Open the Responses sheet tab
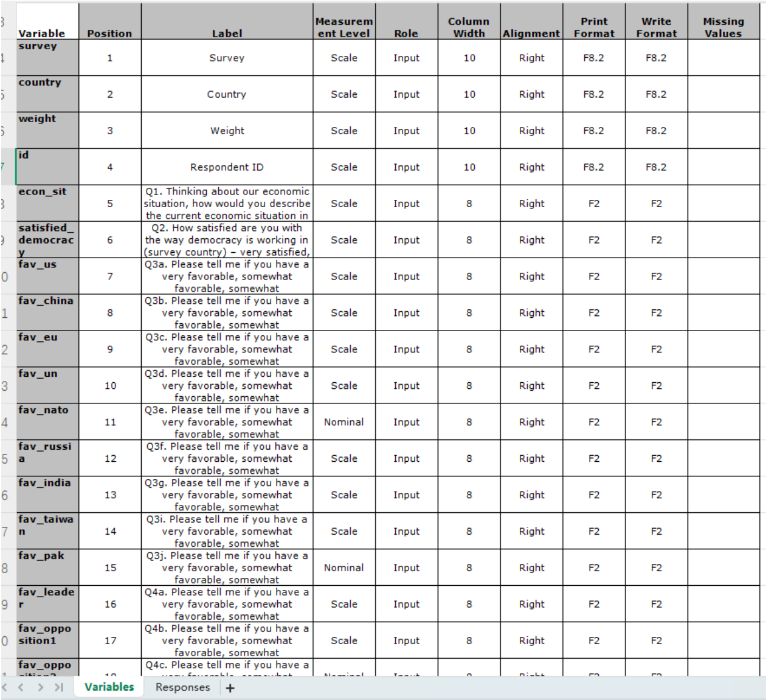Viewport: 766px width, 700px height. point(182,687)
